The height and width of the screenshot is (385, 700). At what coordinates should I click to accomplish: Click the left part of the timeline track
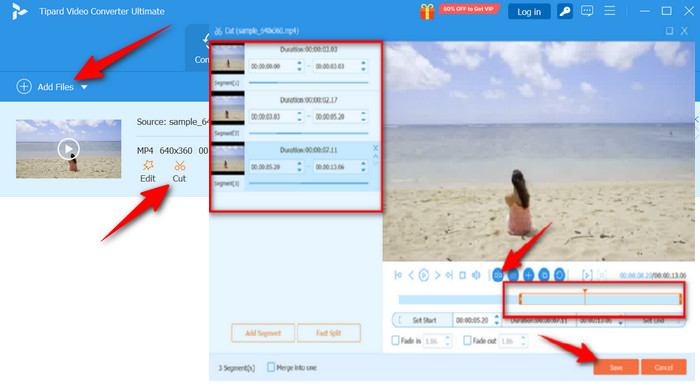tap(458, 299)
